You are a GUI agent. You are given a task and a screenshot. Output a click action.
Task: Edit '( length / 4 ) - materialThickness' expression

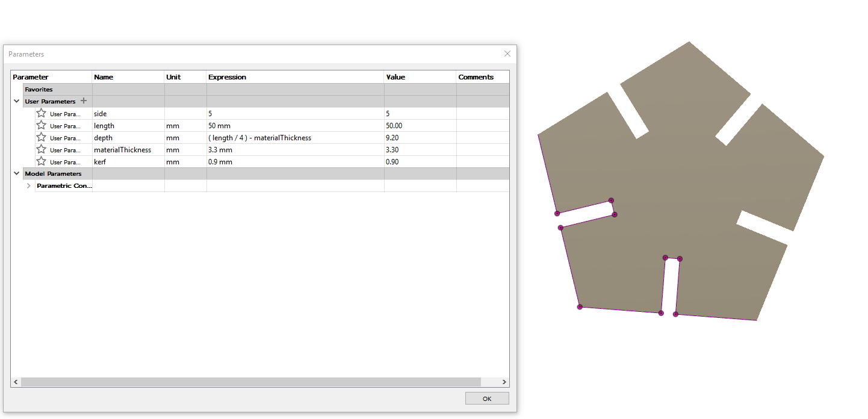(x=296, y=137)
